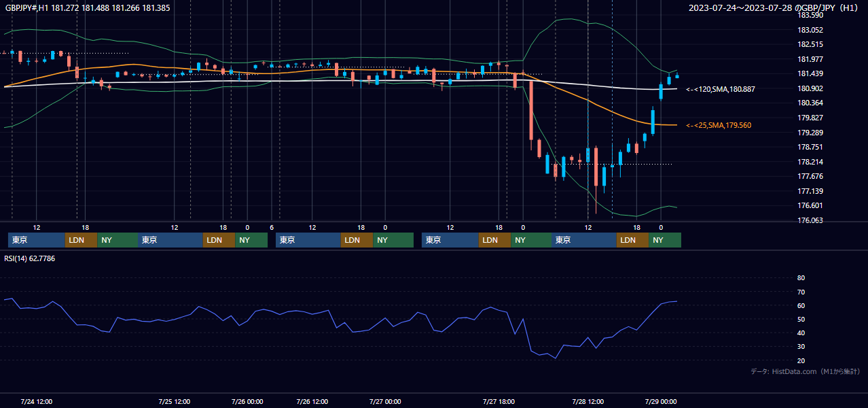The height and width of the screenshot is (408, 868).
Task: Click price axis label 183.052
Action: [810, 30]
